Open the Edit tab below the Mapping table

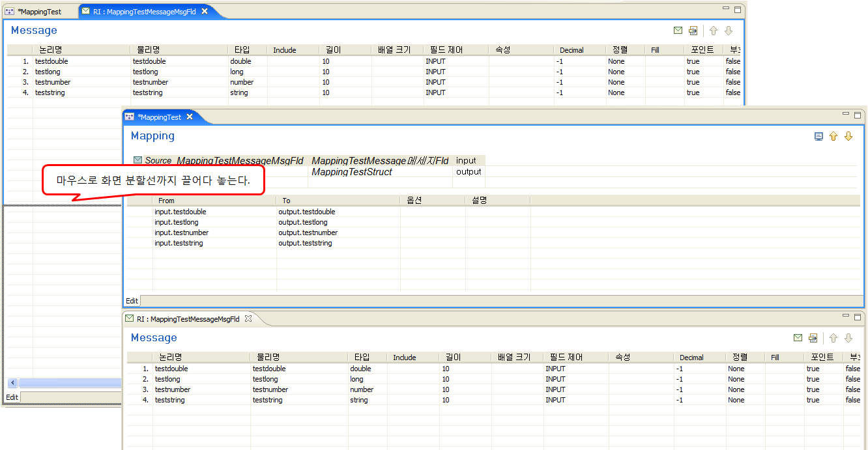tap(132, 301)
